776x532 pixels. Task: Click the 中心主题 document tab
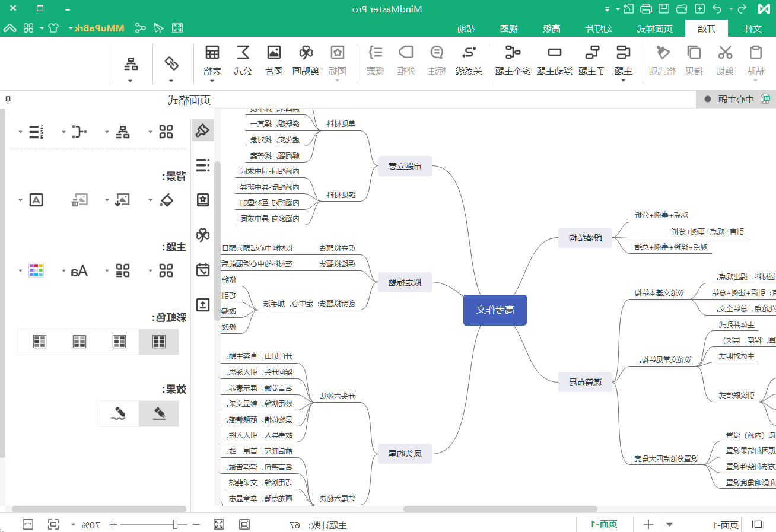[x=736, y=99]
